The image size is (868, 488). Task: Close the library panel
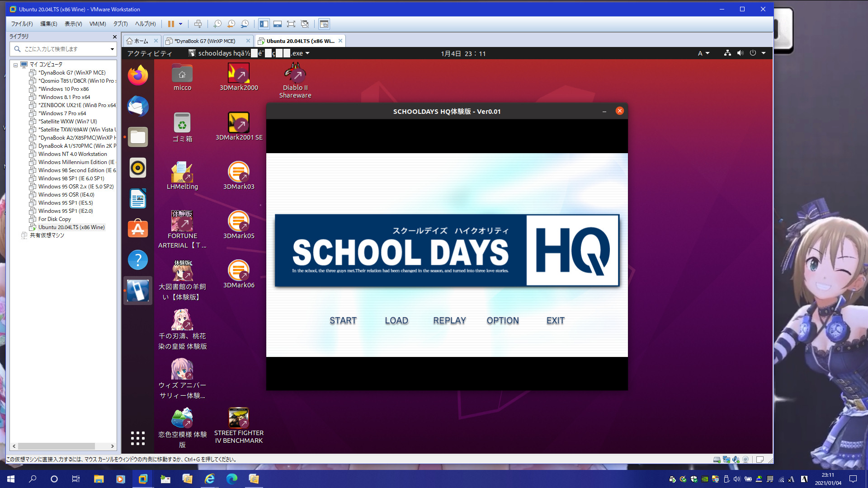point(114,37)
